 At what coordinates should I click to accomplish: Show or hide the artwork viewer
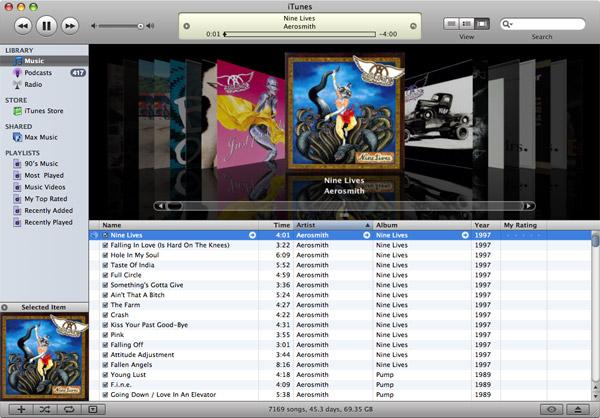(93, 409)
